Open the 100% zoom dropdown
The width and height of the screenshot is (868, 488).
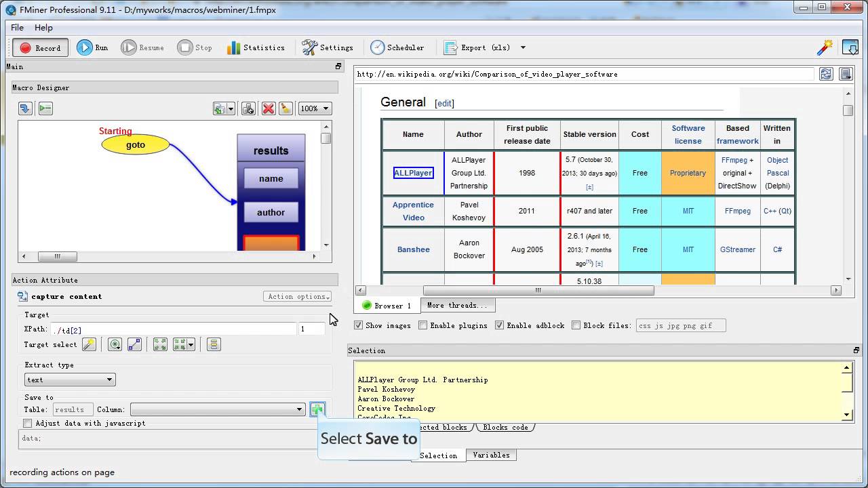click(x=315, y=108)
